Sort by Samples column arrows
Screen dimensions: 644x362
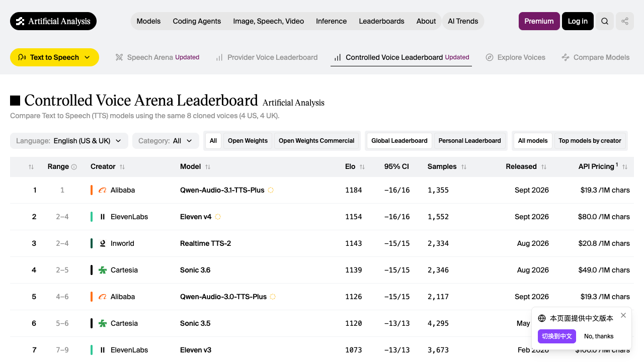click(464, 167)
